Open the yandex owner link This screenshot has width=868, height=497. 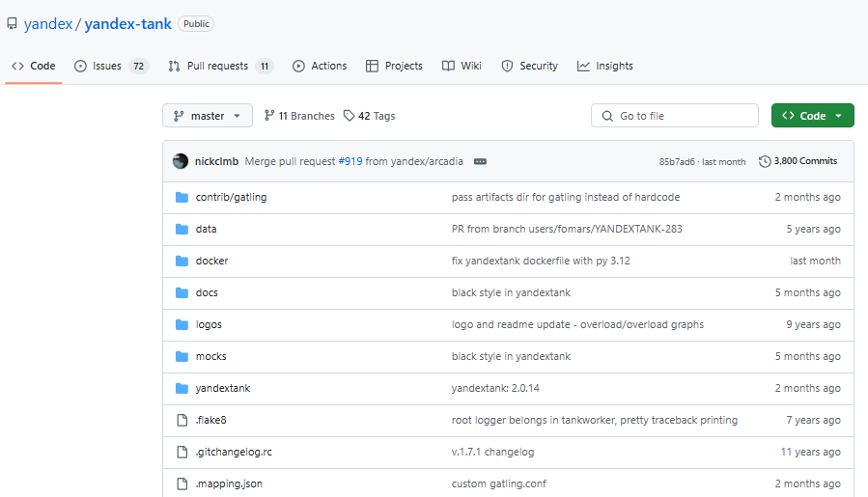pyautogui.click(x=48, y=24)
